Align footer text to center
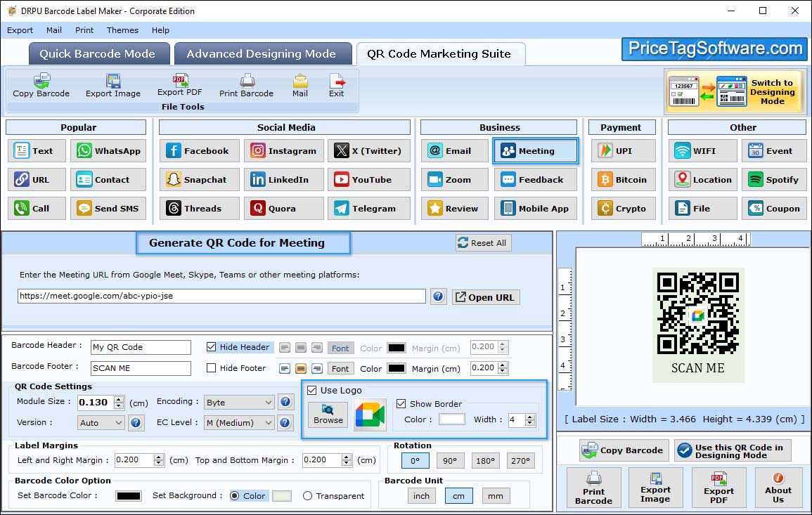This screenshot has width=812, height=515. tap(301, 369)
